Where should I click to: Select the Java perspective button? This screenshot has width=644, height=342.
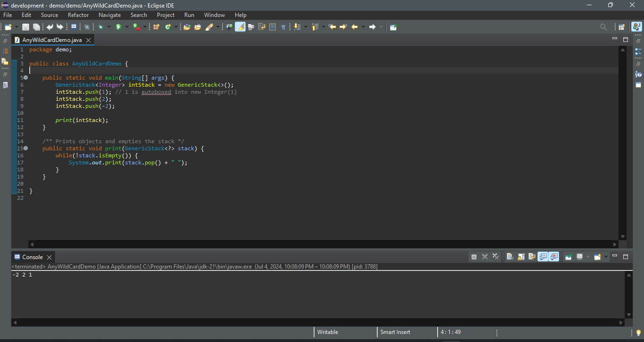[636, 27]
